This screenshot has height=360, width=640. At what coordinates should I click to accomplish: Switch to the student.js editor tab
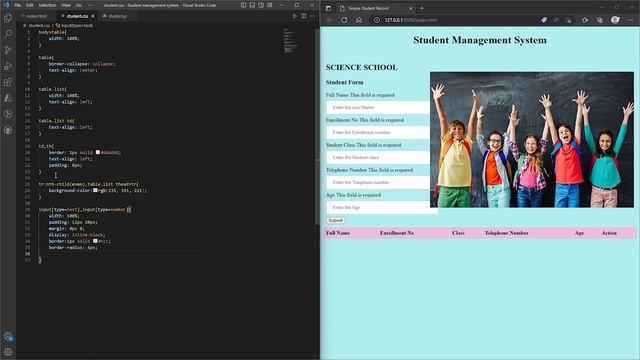click(117, 16)
